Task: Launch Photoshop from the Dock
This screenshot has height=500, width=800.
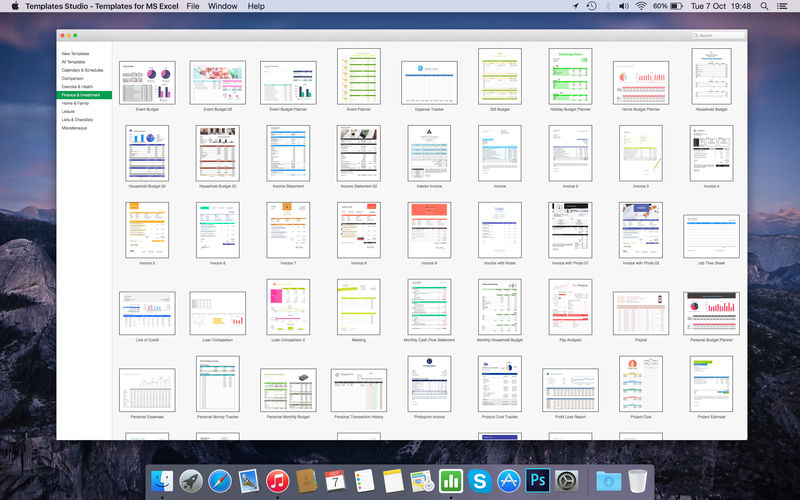Action: 538,481
